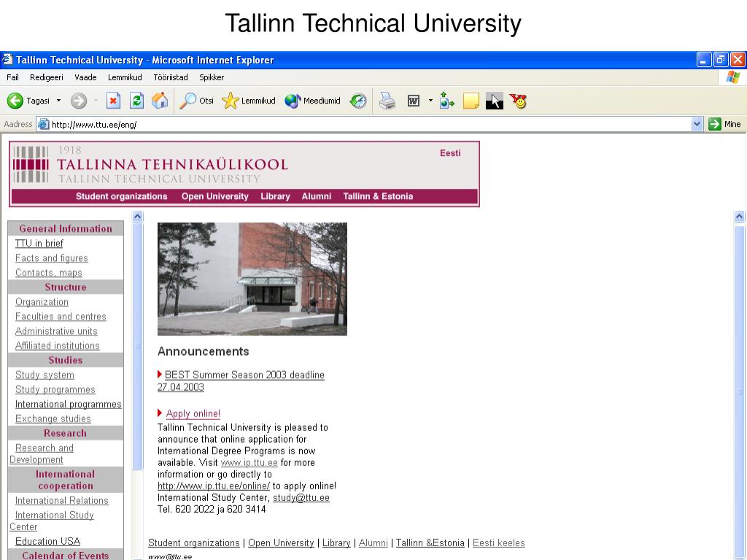Open Organization sidebar link
The image size is (747, 560).
42,302
